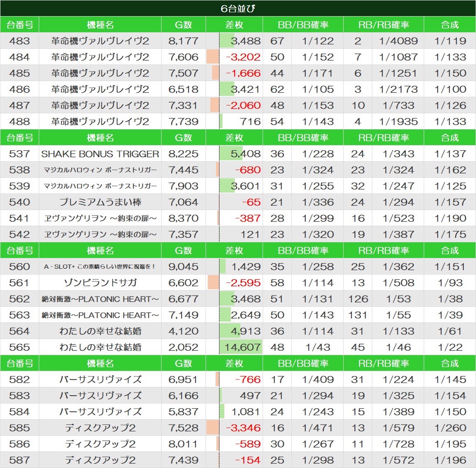
Task: Click ゾンビランドサガ machine name
Action: [100, 282]
